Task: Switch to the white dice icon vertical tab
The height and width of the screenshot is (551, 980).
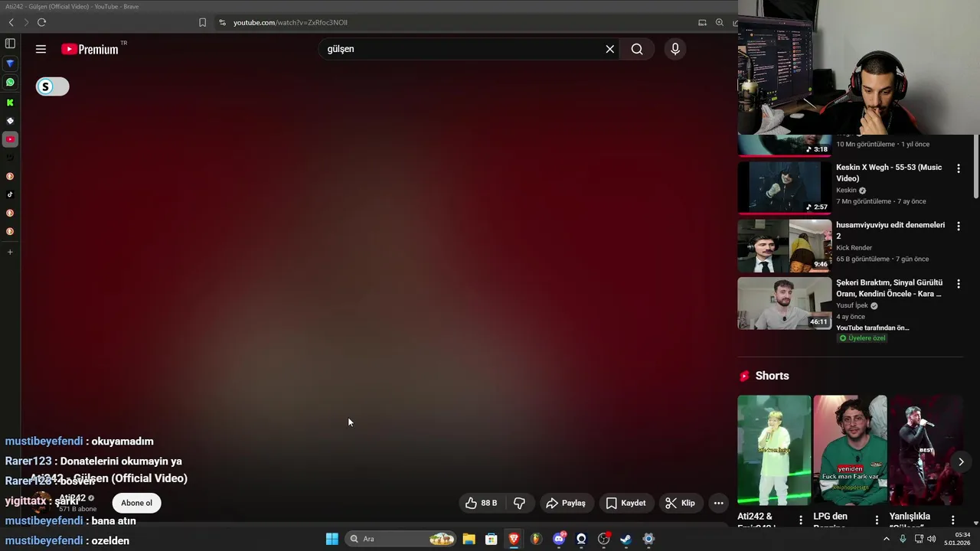Action: pos(10,121)
